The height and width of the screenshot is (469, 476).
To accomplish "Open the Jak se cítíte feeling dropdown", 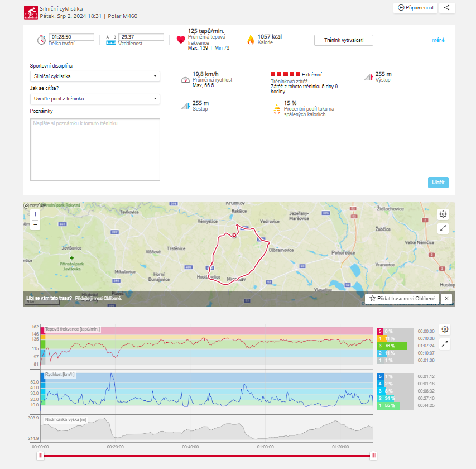I will pyautogui.click(x=95, y=99).
